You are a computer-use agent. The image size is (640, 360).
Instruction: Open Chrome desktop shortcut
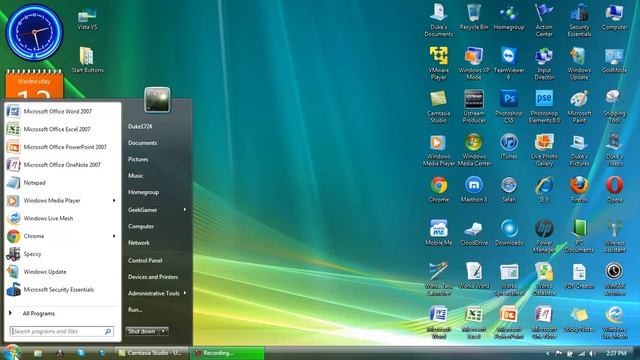[438, 189]
